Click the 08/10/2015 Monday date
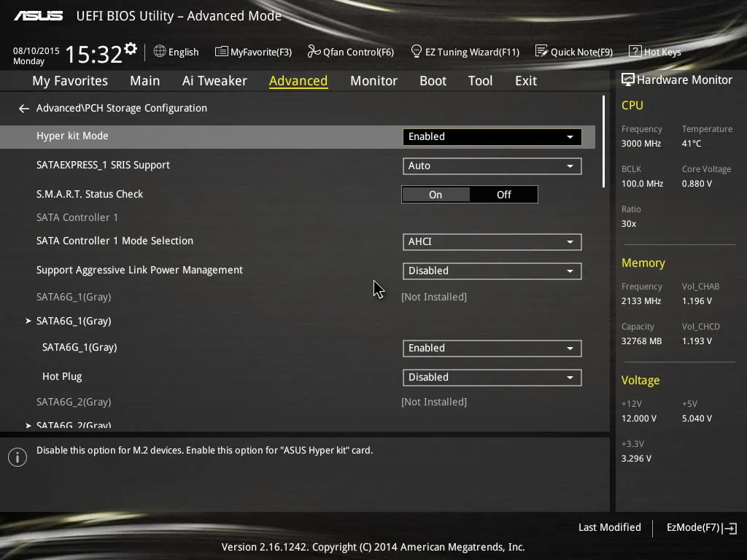This screenshot has width=747, height=560. (x=36, y=55)
